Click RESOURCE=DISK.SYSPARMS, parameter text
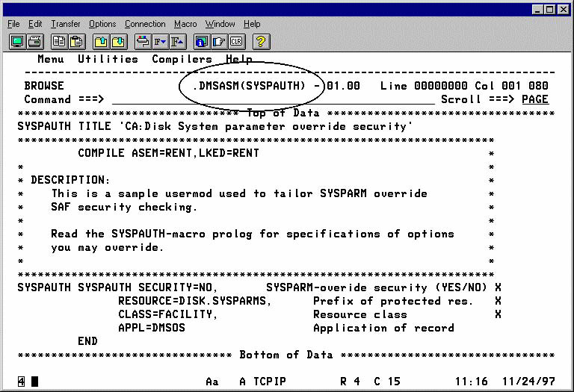This screenshot has width=574, height=392. tap(195, 301)
